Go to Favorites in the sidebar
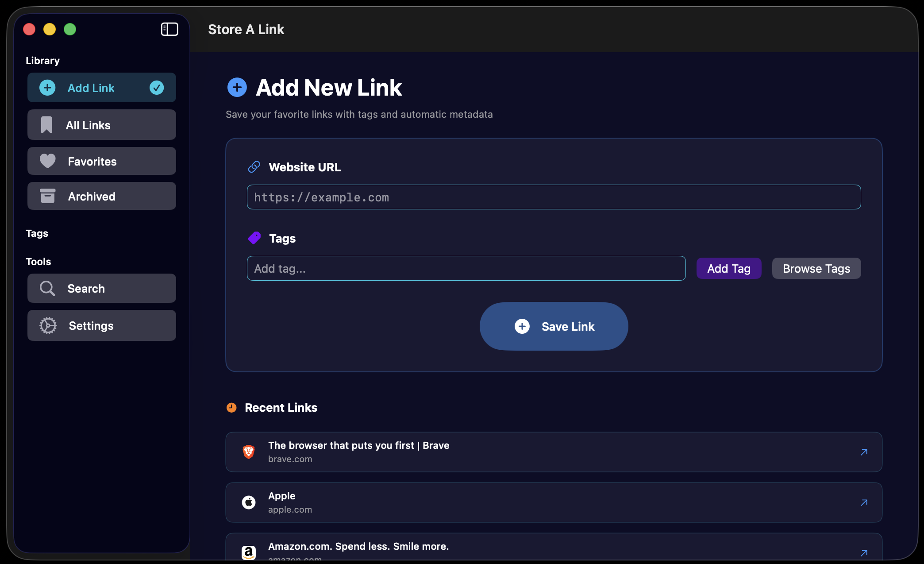924x564 pixels. pyautogui.click(x=102, y=161)
